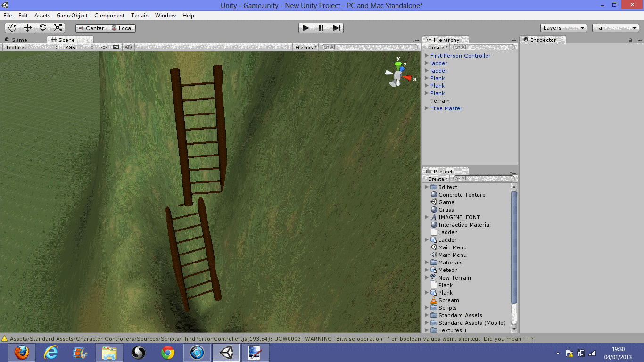Click the Project search field
The height and width of the screenshot is (362, 644).
(484, 179)
